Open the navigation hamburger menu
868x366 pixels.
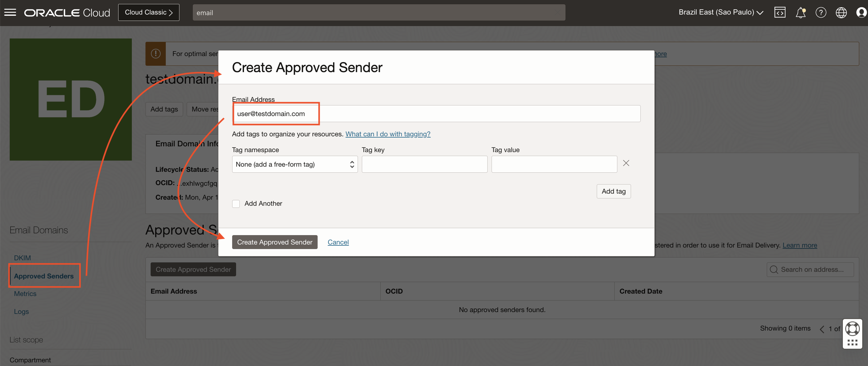tap(10, 12)
